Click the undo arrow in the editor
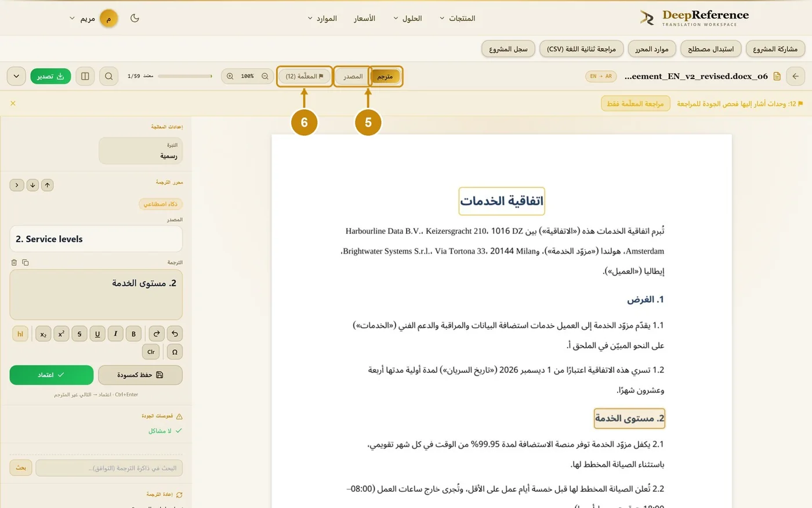The image size is (812, 508). coord(175,334)
